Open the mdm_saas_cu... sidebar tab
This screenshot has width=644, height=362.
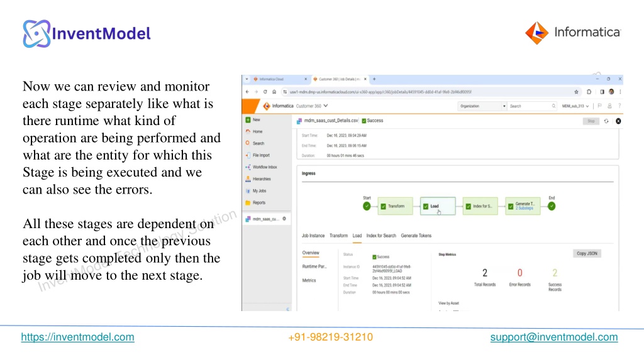266,219
